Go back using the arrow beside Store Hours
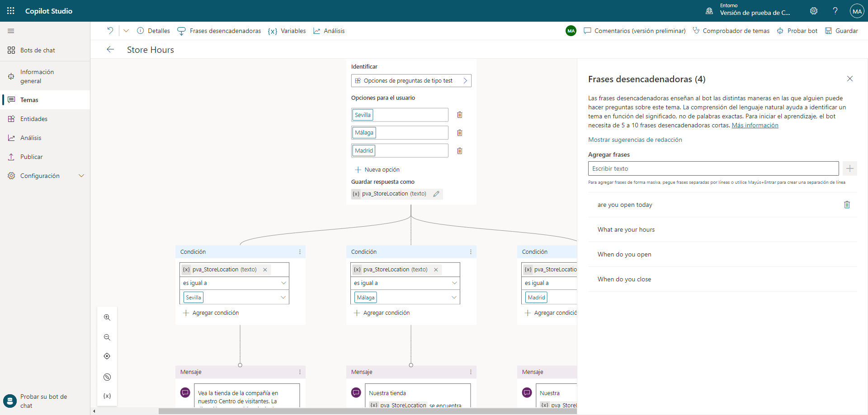This screenshot has width=868, height=415. click(x=110, y=49)
